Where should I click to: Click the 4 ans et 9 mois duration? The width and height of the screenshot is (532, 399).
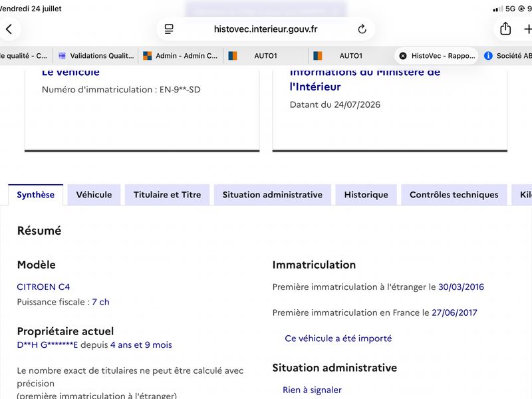[x=141, y=345]
